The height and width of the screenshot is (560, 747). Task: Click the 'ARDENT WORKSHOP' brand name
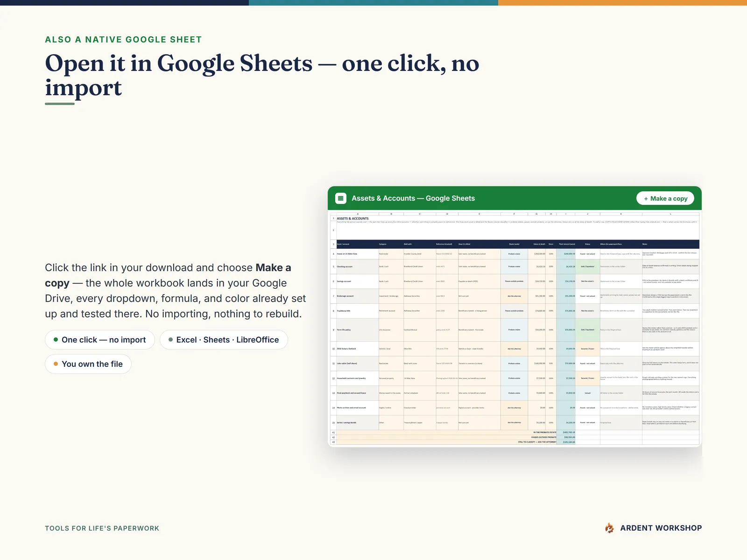(661, 528)
